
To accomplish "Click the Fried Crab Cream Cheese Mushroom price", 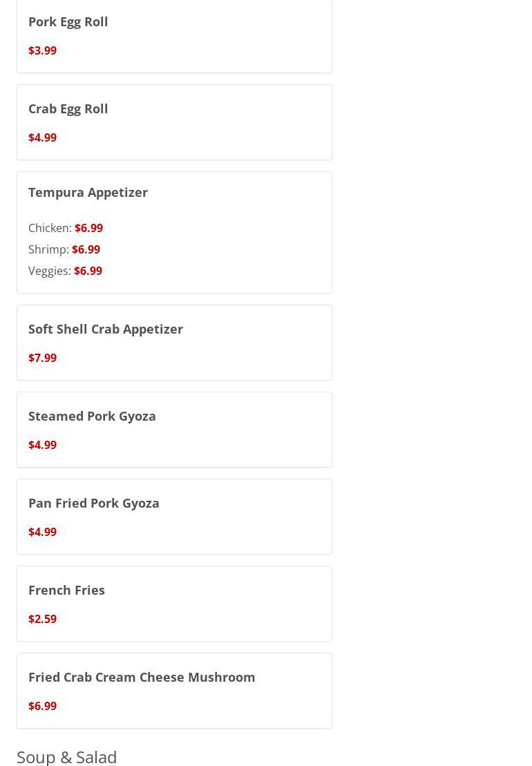I will (43, 705).
